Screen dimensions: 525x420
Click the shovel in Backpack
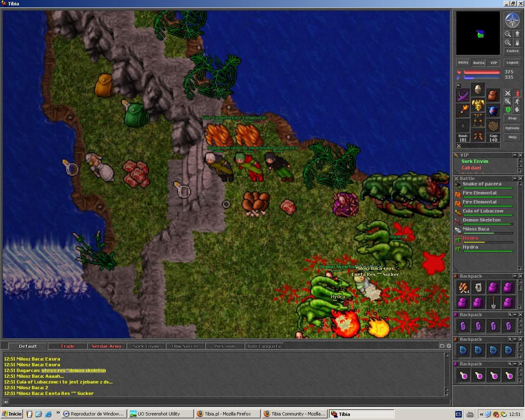point(493,303)
